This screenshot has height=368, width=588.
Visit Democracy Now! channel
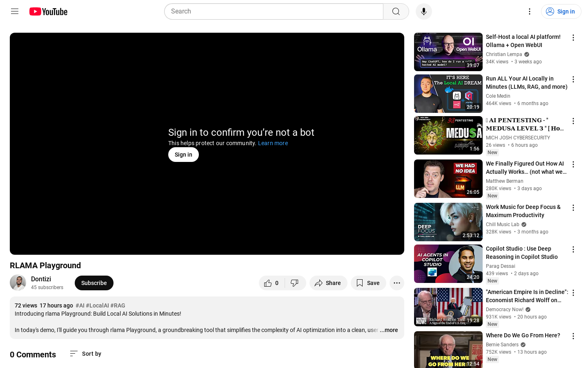click(505, 310)
